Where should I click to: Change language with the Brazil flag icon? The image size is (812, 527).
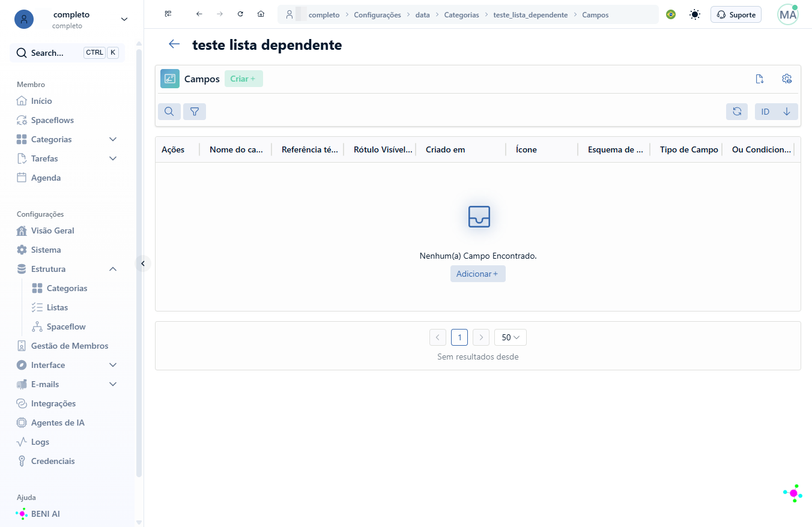671,14
